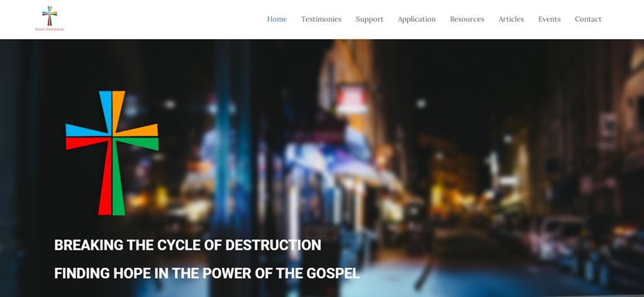Click the blue left horizontal arm of the large cross

86,131
